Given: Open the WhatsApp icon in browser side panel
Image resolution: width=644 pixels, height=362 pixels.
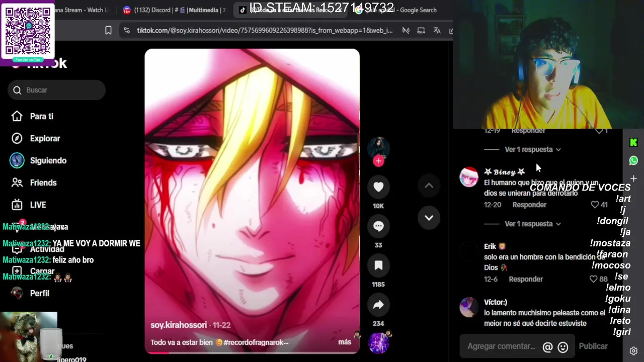Looking at the screenshot, I should pyautogui.click(x=633, y=161).
